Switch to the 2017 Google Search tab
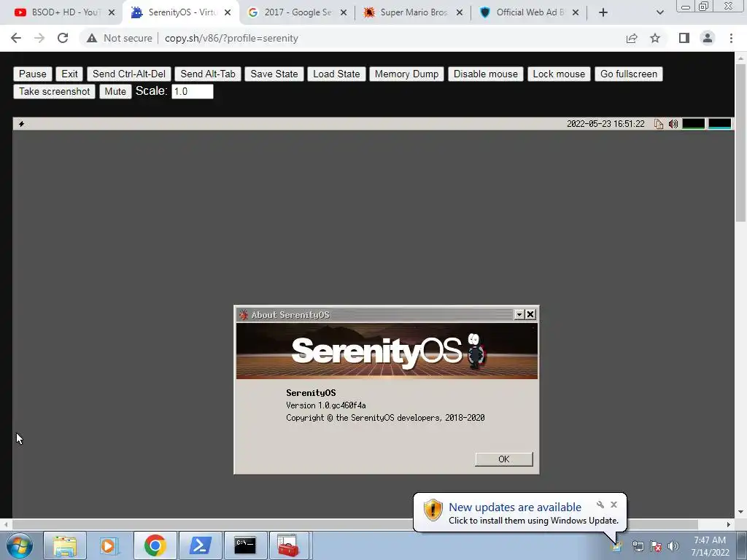The image size is (747, 560). click(x=298, y=12)
